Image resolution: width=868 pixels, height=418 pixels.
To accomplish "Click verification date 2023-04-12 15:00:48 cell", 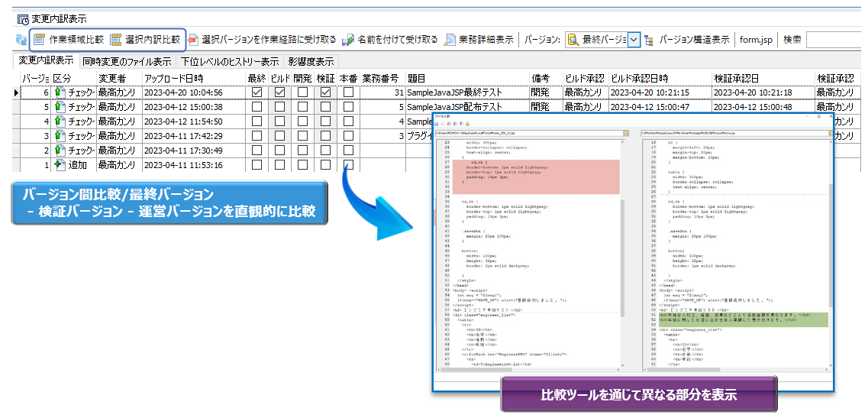I will click(763, 107).
